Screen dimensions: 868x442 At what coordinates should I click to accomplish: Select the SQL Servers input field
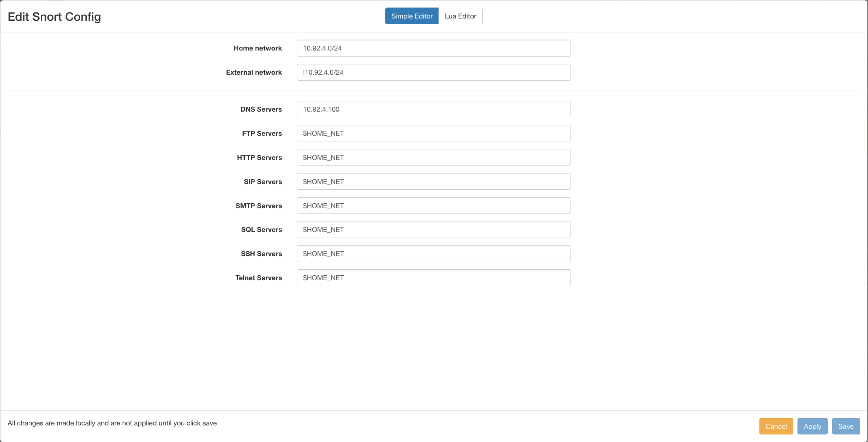pyautogui.click(x=434, y=230)
